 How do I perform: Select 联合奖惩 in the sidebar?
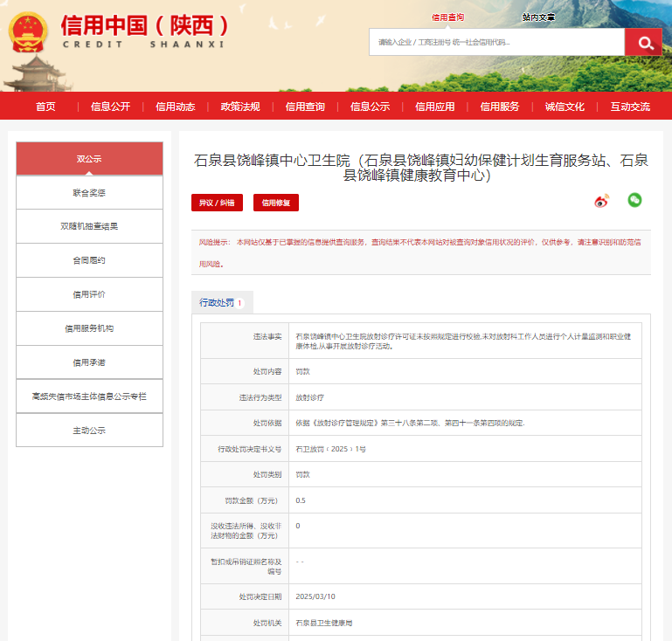click(89, 193)
